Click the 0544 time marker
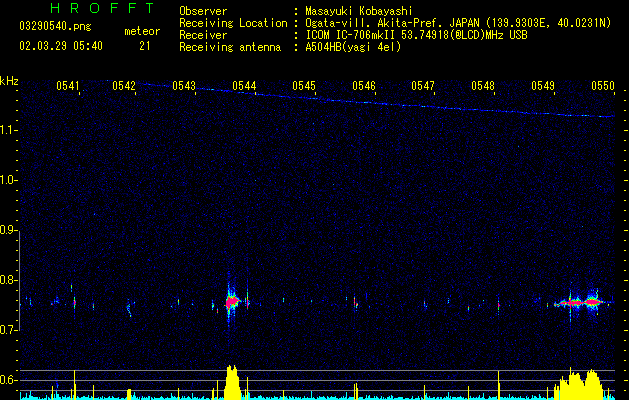Viewport: 629px width, 400px height. click(244, 86)
